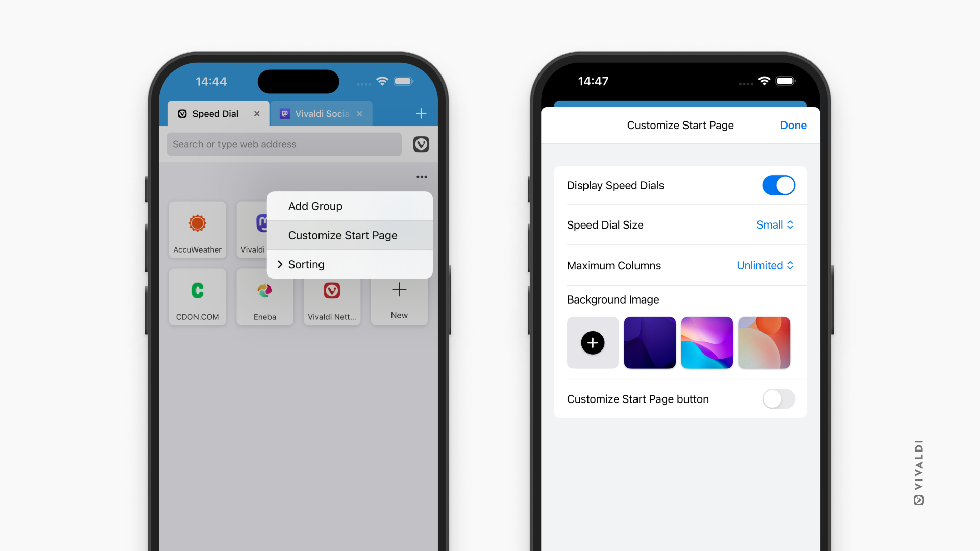The height and width of the screenshot is (551, 980).
Task: Toggle the Customize Start Page button switch
Action: coord(778,399)
